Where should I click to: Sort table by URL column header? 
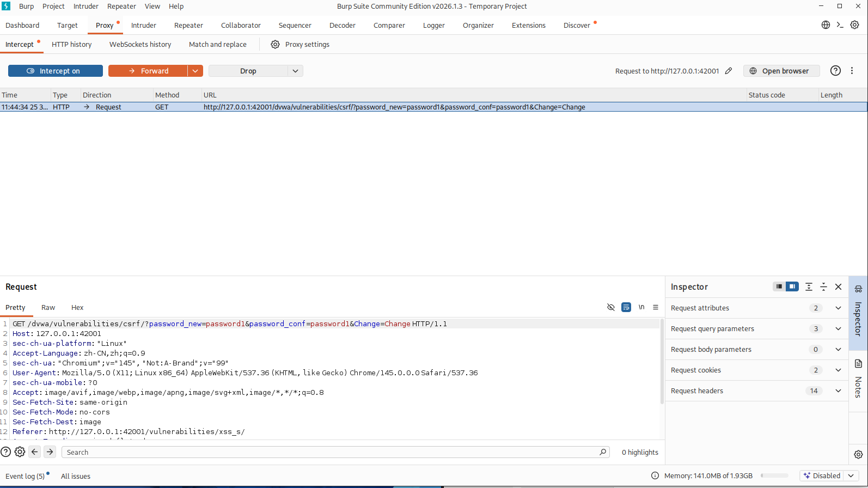tap(474, 95)
